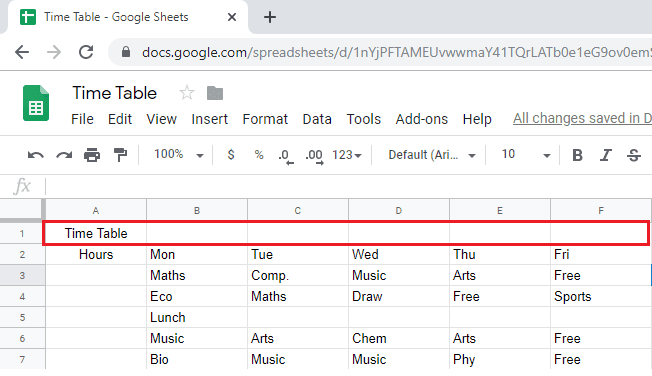Image resolution: width=652 pixels, height=376 pixels.
Task: Click the Time Table document title
Action: [x=115, y=93]
